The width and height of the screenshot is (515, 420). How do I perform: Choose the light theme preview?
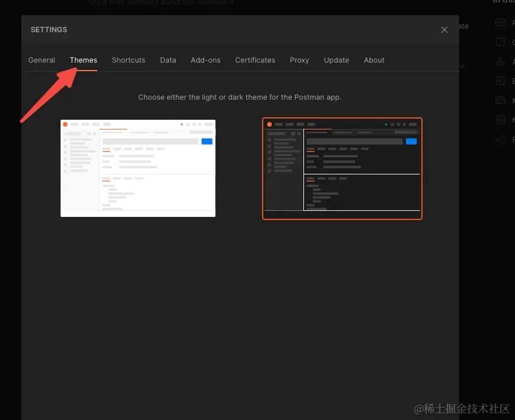(138, 168)
